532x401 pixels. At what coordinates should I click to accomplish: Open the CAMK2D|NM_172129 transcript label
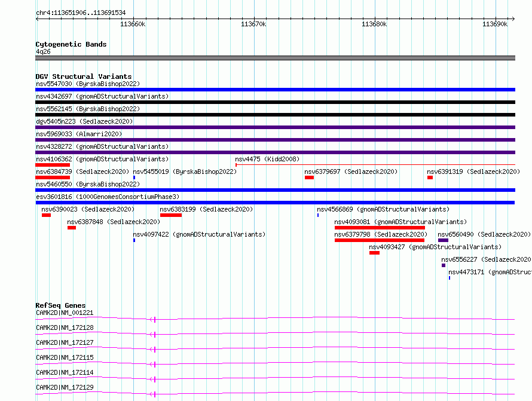click(65, 387)
